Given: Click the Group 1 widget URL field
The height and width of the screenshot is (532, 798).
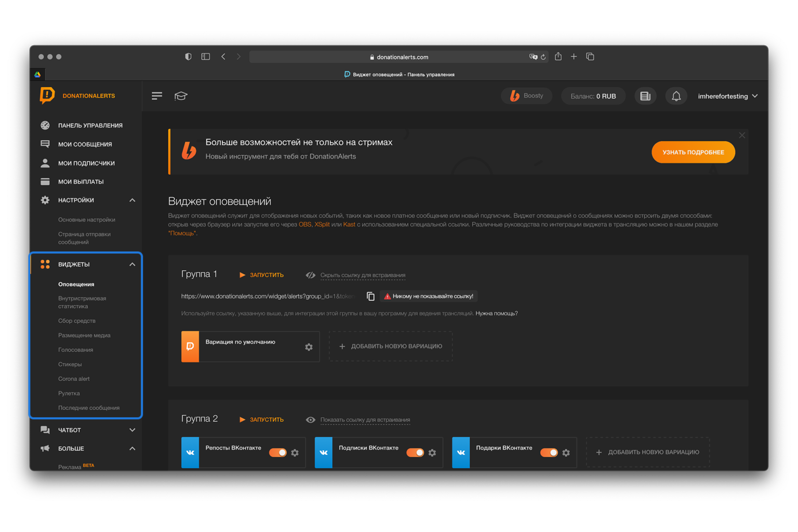Looking at the screenshot, I should coord(269,296).
